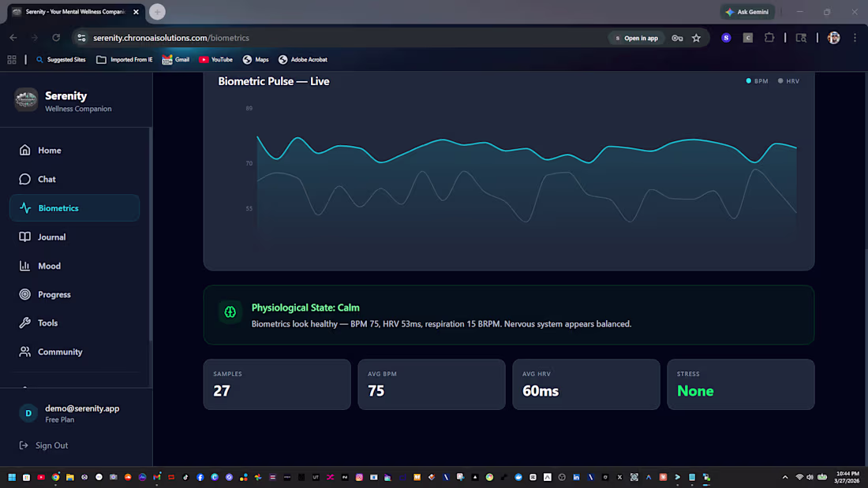Open a new browser tab
The width and height of the screenshot is (868, 488).
tap(157, 12)
